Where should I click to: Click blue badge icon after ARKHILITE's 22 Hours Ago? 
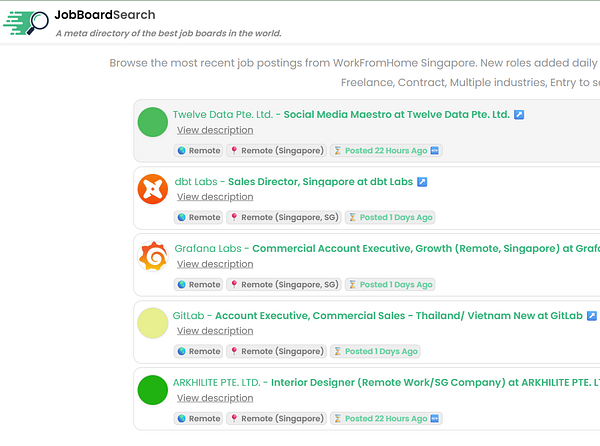[435, 418]
